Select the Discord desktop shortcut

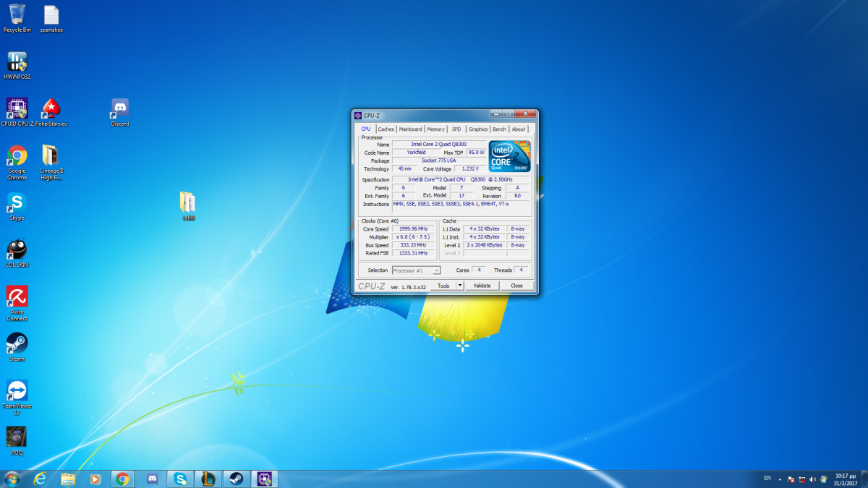tap(120, 112)
